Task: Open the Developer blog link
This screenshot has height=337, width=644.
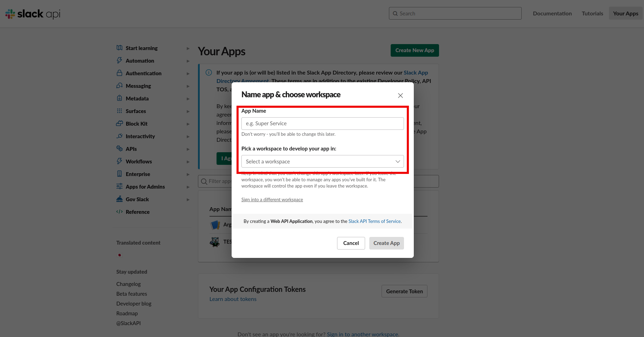Action: point(134,304)
